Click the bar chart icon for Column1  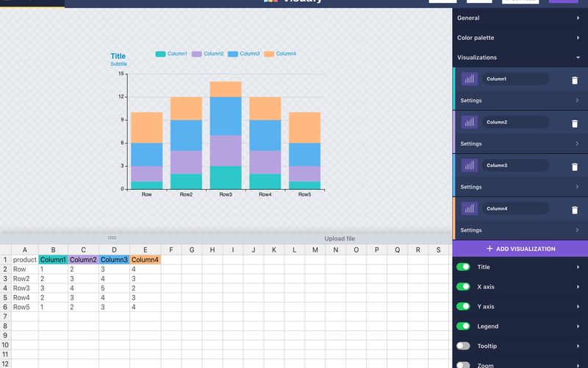pos(469,79)
